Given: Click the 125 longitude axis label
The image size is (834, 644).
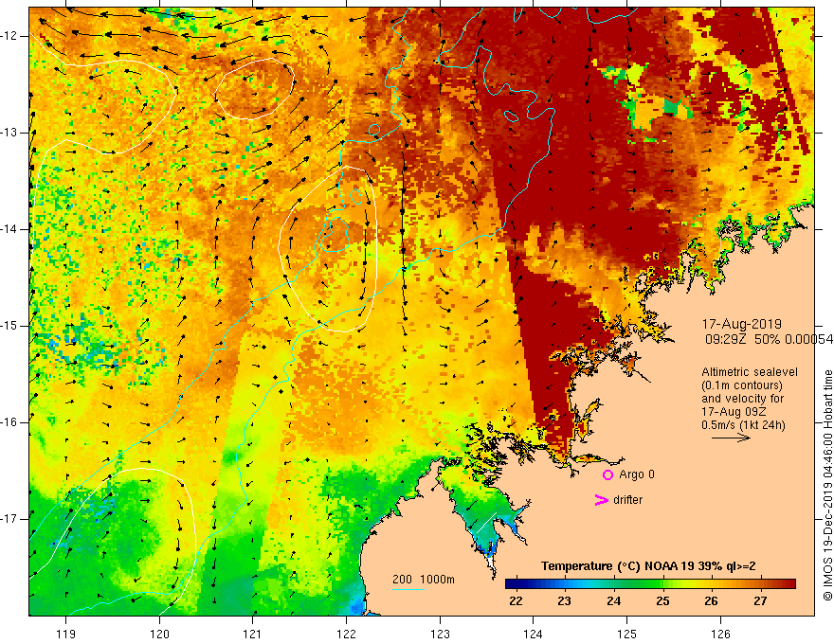Looking at the screenshot, I should click(x=627, y=634).
